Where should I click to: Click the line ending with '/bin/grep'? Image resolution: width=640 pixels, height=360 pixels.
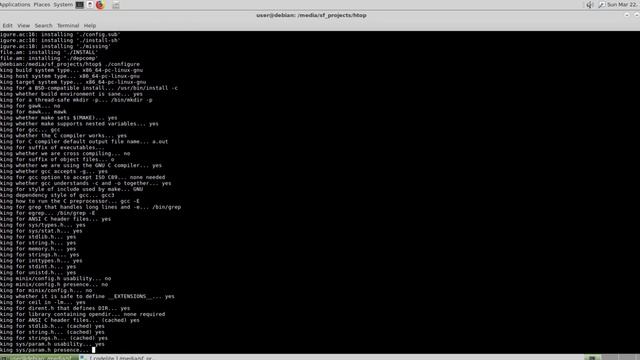(x=91, y=207)
